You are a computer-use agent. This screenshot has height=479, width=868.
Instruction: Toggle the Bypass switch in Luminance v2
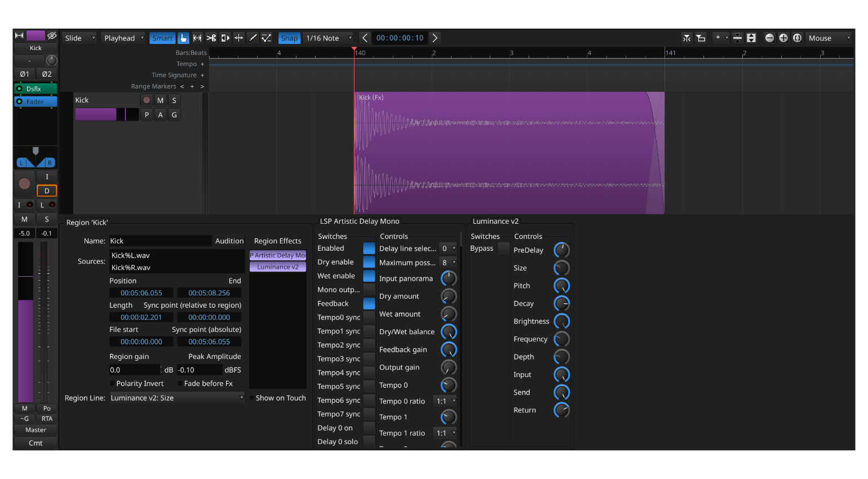pos(503,249)
